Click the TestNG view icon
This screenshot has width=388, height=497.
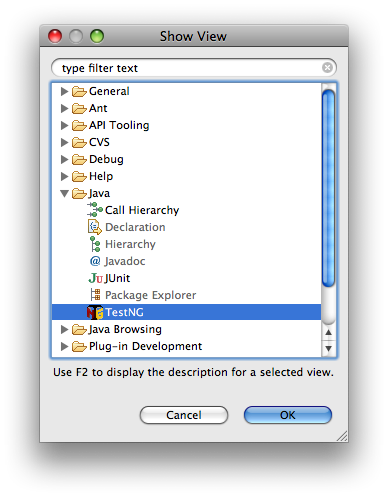coord(95,312)
